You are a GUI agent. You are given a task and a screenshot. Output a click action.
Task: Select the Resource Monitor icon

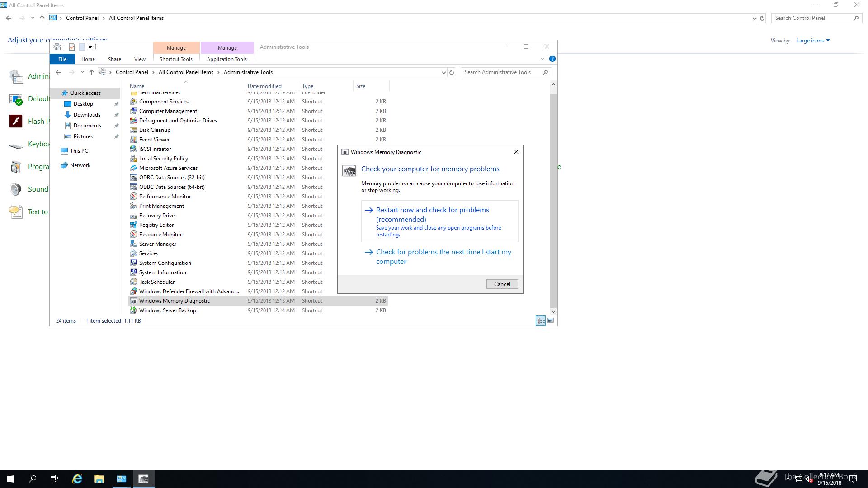click(133, 235)
